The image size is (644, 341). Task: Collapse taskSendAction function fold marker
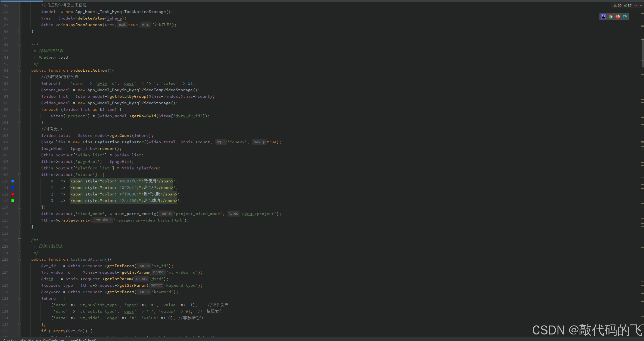coord(20,259)
